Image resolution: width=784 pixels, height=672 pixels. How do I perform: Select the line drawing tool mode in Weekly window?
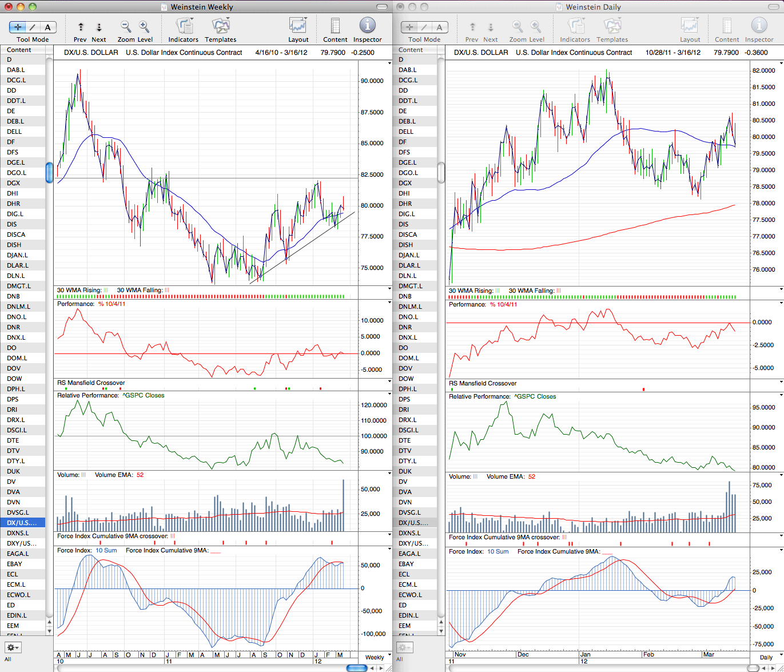tap(33, 27)
